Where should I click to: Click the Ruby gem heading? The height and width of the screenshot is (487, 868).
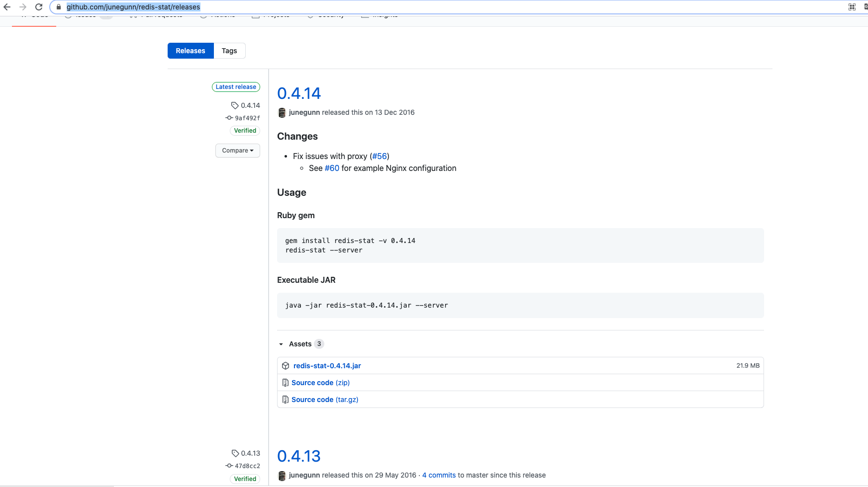click(296, 215)
